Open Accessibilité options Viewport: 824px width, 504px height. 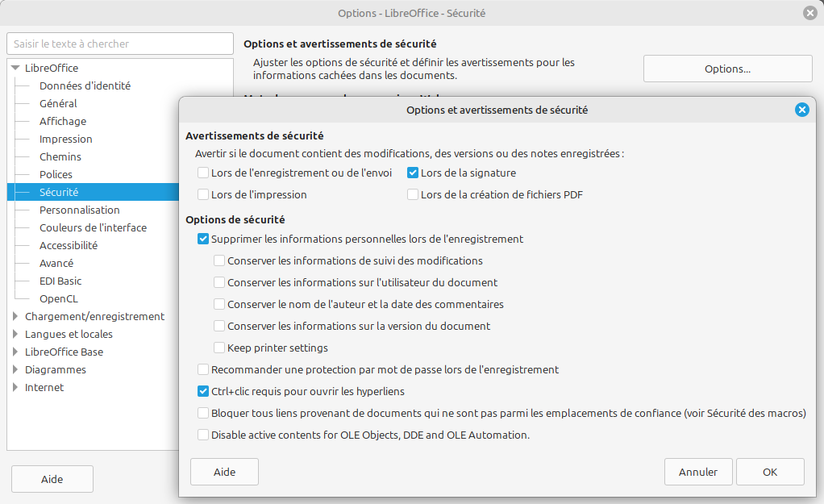[x=69, y=245]
